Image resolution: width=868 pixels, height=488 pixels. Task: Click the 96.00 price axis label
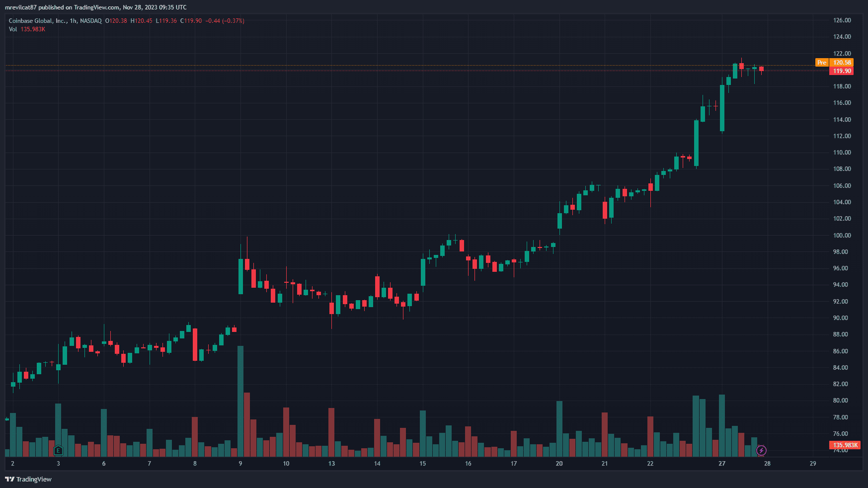tap(840, 268)
